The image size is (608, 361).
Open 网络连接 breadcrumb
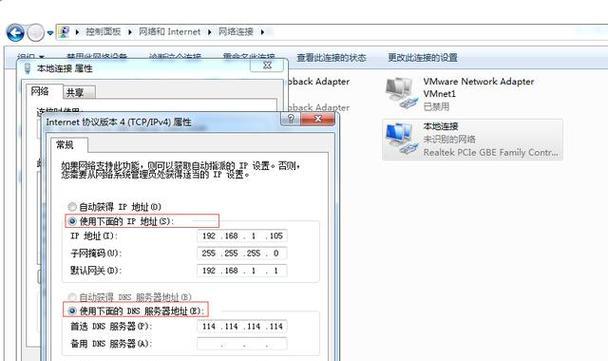236,32
